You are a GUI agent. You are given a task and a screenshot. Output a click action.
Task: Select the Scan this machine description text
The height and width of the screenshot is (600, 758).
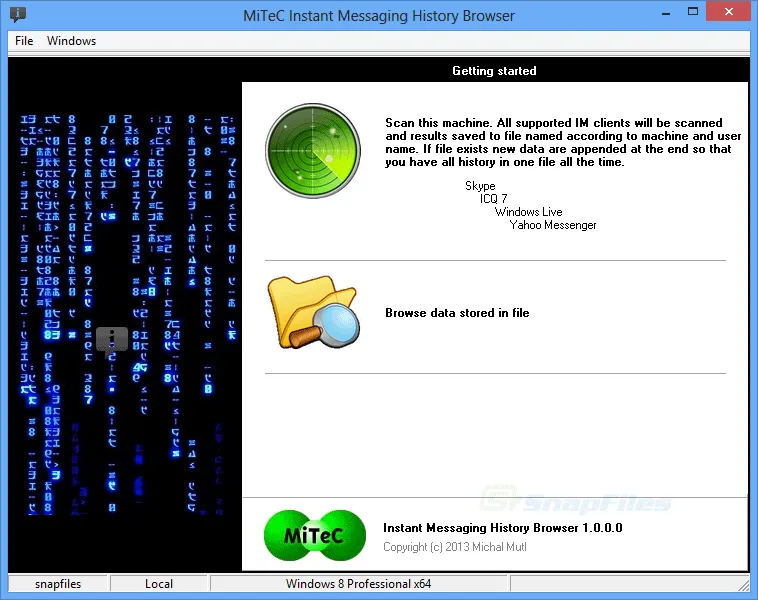pyautogui.click(x=563, y=143)
